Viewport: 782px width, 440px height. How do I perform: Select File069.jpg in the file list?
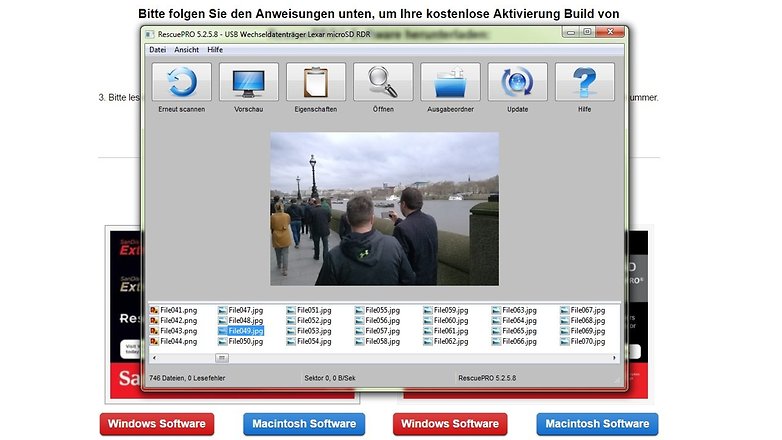tap(583, 331)
